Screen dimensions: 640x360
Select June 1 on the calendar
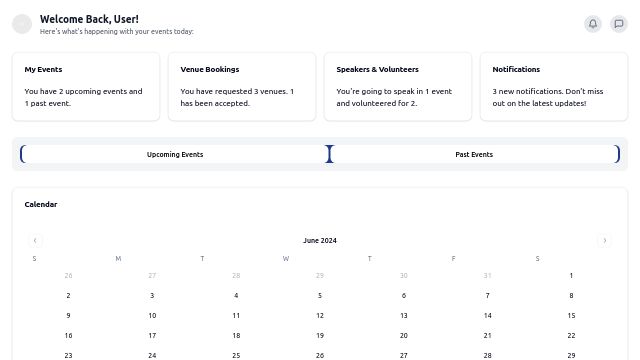coord(571,276)
